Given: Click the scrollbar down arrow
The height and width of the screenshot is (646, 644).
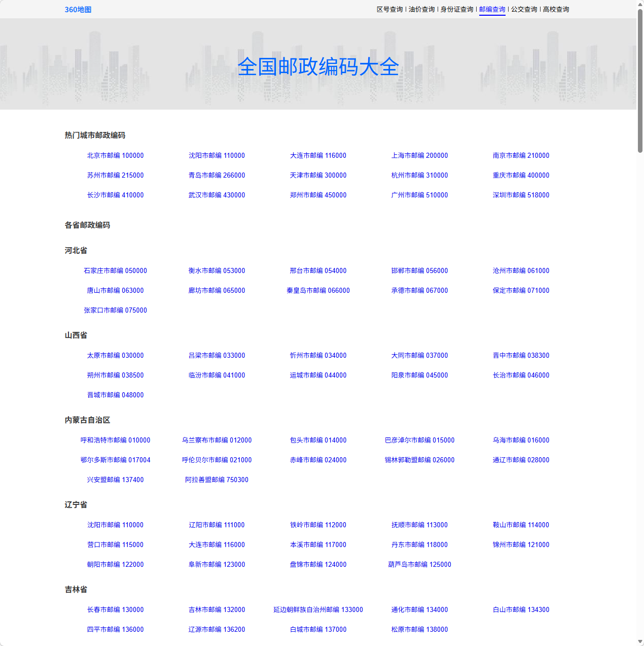Looking at the screenshot, I should click(x=640, y=642).
